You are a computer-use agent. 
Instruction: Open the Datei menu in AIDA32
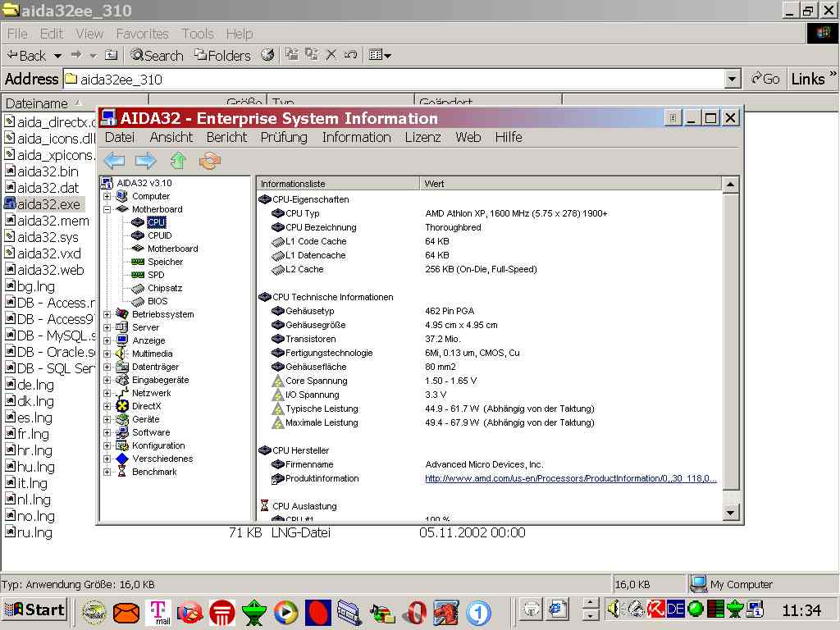pos(120,138)
